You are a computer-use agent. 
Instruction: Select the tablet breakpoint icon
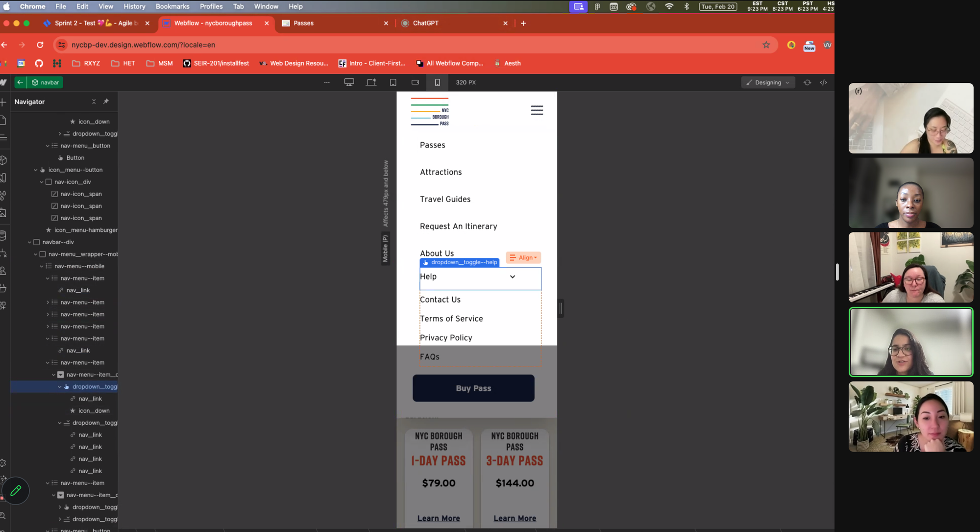[x=393, y=82]
